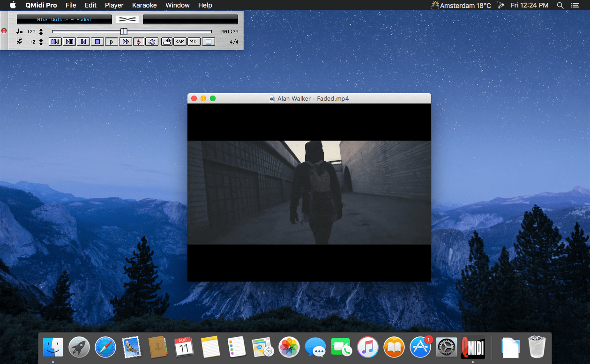Open iBooks from the Dock
This screenshot has height=364, width=590.
pos(394,347)
